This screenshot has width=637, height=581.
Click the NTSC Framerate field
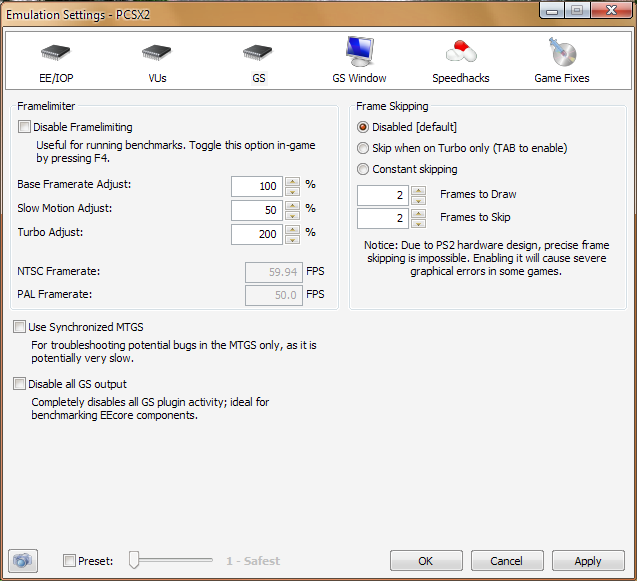[274, 272]
